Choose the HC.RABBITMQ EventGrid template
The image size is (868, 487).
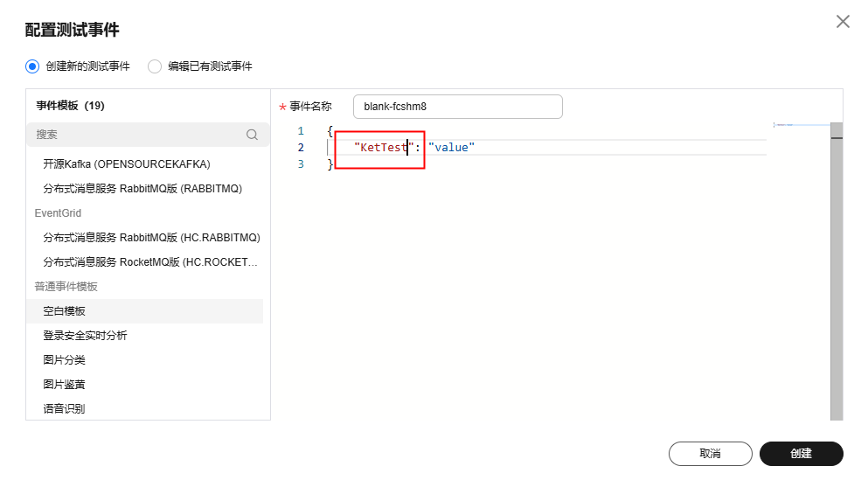(x=151, y=238)
